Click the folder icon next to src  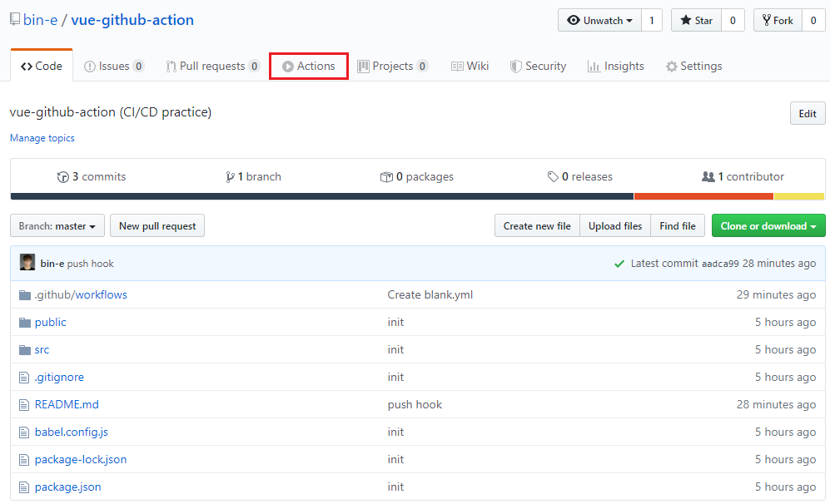coord(25,350)
